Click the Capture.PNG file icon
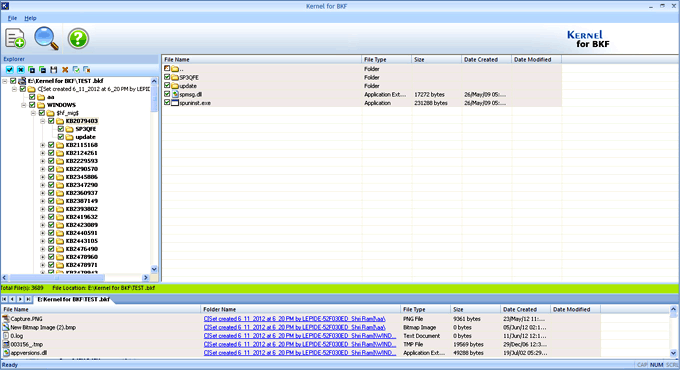Viewport: 680px width, 370px height. [6, 319]
